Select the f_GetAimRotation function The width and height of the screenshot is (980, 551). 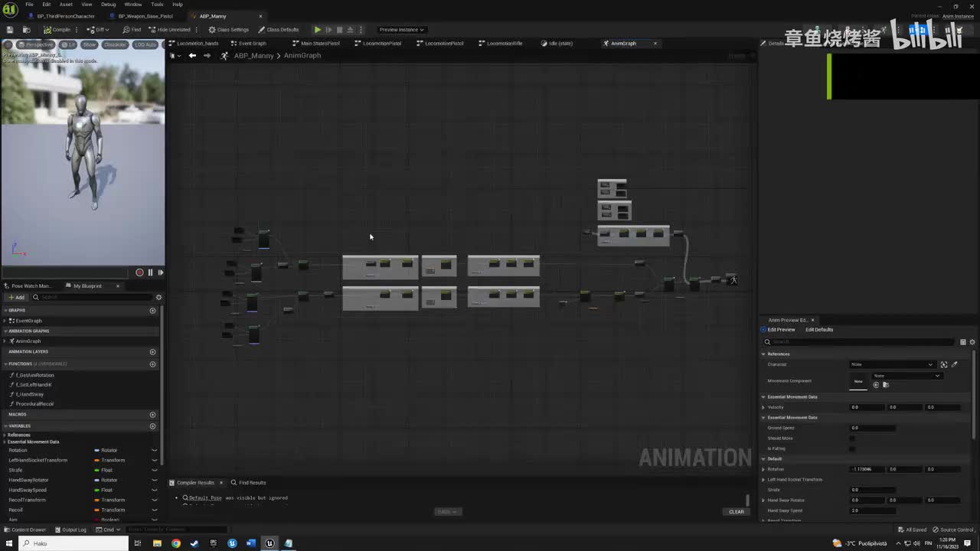pos(35,375)
